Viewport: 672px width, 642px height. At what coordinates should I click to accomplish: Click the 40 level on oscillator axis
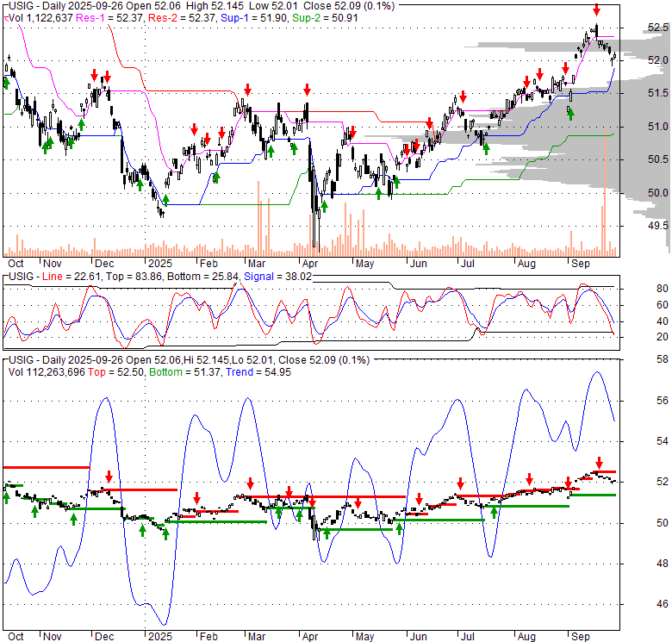663,321
